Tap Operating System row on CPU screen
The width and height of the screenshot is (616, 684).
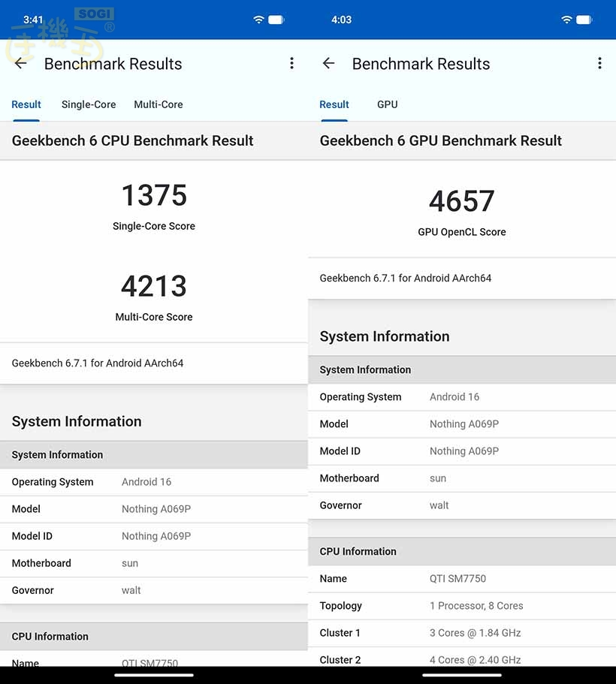point(154,482)
